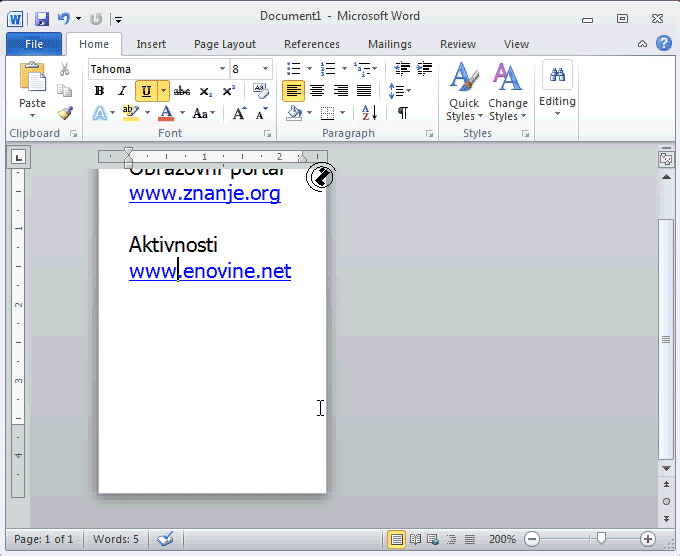Click the Change Styles button

pos(507,92)
